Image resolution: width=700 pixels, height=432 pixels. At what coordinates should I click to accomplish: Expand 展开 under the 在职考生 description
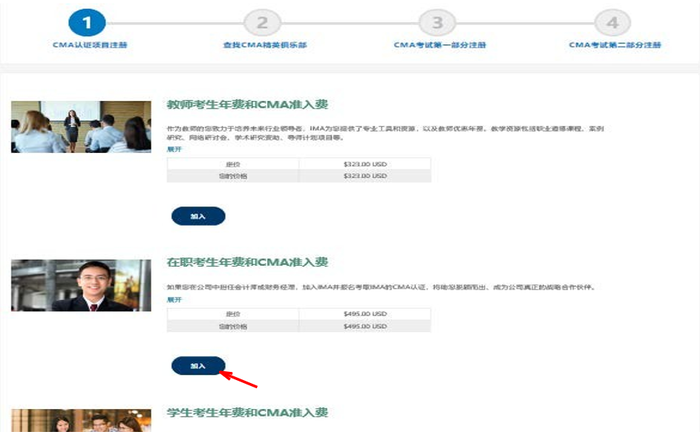click(174, 299)
